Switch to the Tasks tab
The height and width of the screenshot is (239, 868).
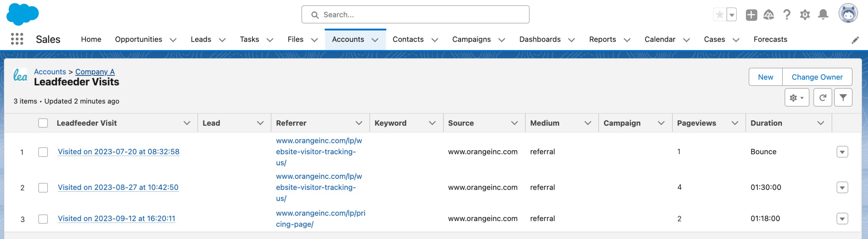point(249,39)
